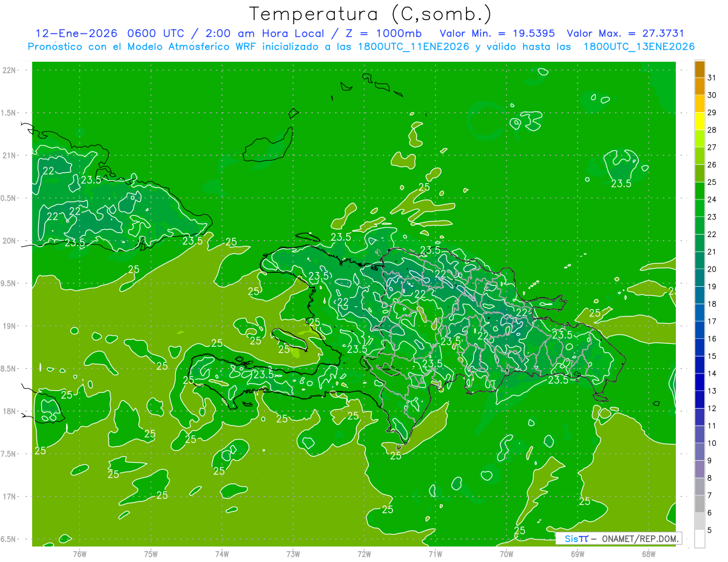Click the color bar label '19'
Viewport: 728px width, 562px height.
[x=712, y=287]
